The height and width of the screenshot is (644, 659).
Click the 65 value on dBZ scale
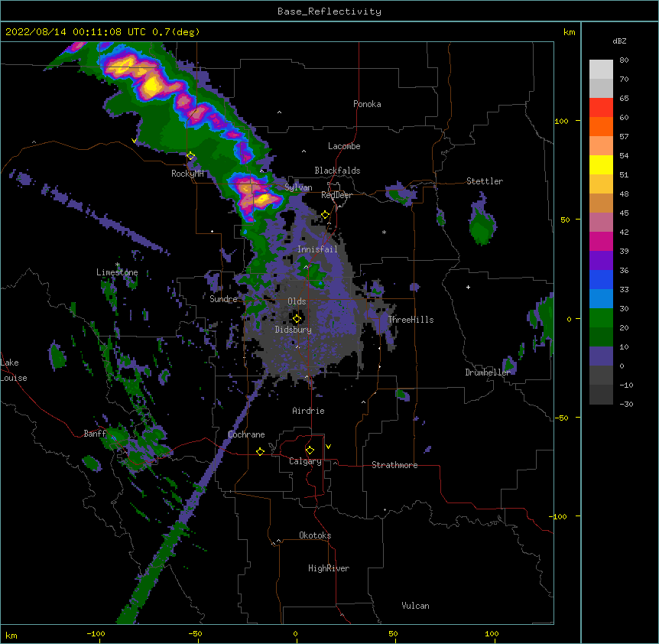pyautogui.click(x=624, y=99)
